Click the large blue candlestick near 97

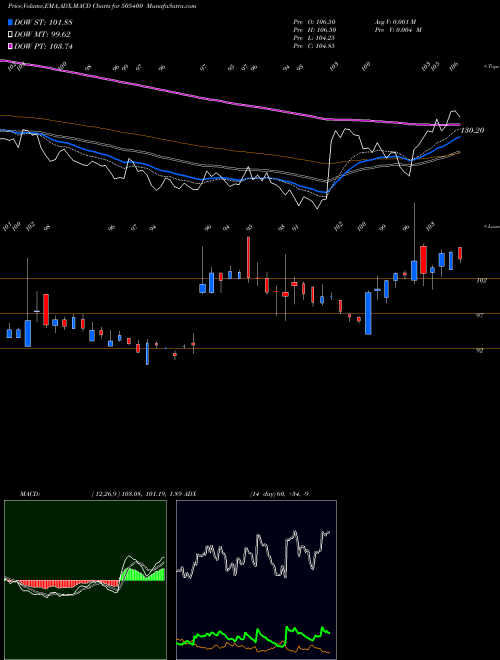click(368, 314)
